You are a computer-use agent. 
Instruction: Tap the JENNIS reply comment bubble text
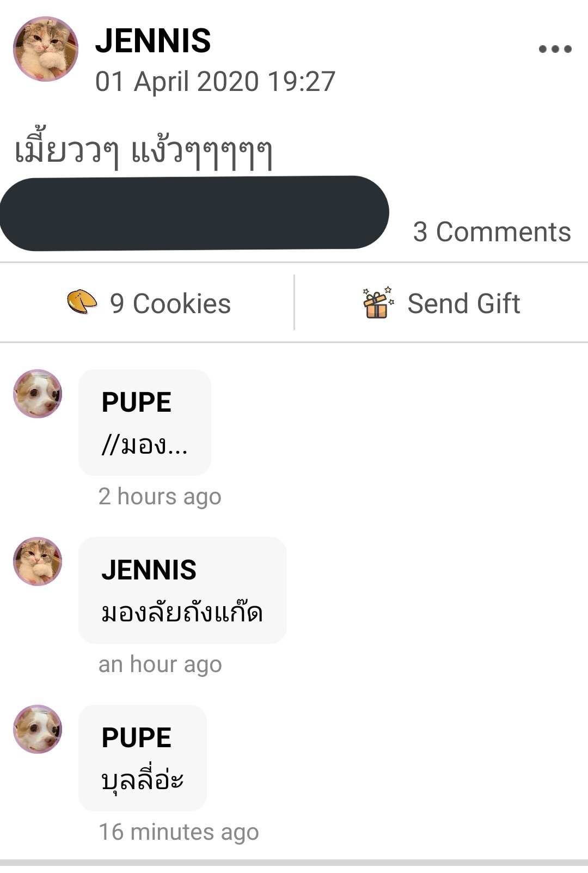pyautogui.click(x=182, y=612)
